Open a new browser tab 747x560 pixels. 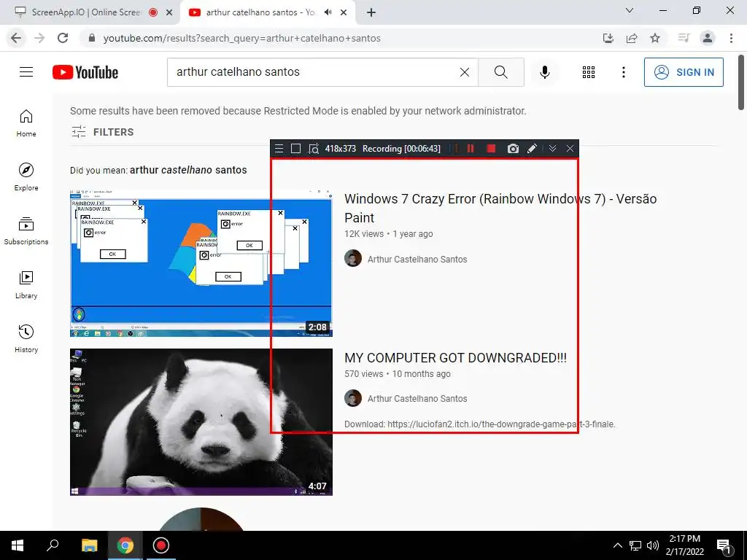(x=371, y=13)
